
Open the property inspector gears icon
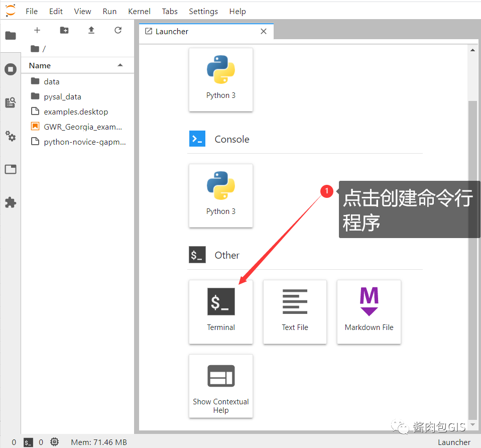(11, 136)
